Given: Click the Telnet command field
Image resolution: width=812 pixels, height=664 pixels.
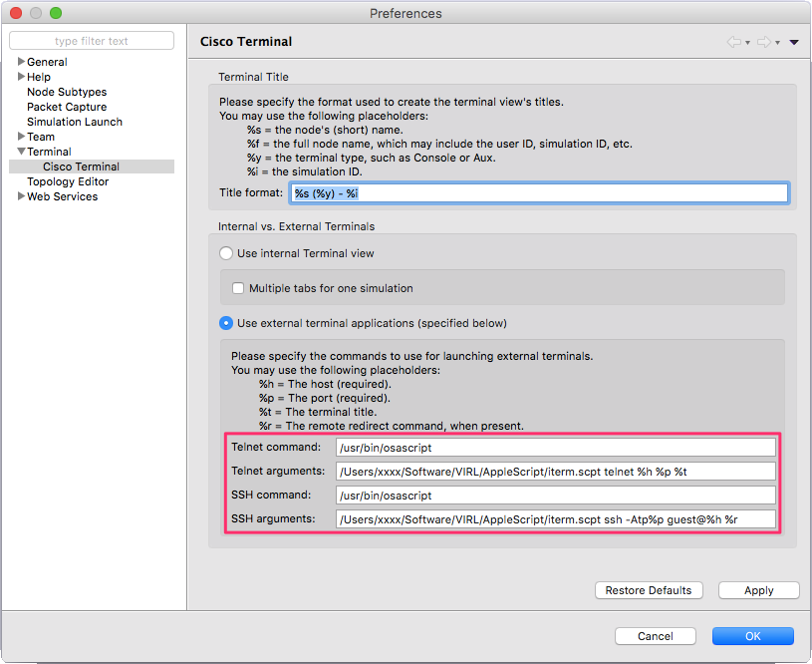Looking at the screenshot, I should coord(556,448).
